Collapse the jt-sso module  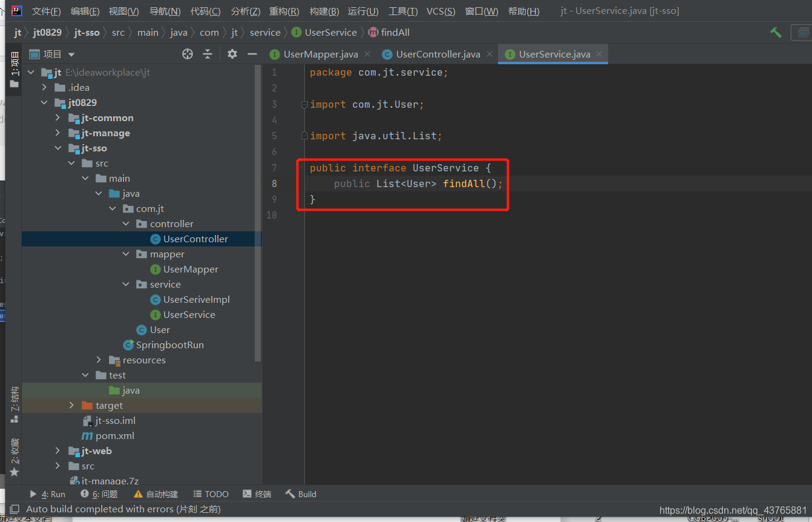point(57,148)
